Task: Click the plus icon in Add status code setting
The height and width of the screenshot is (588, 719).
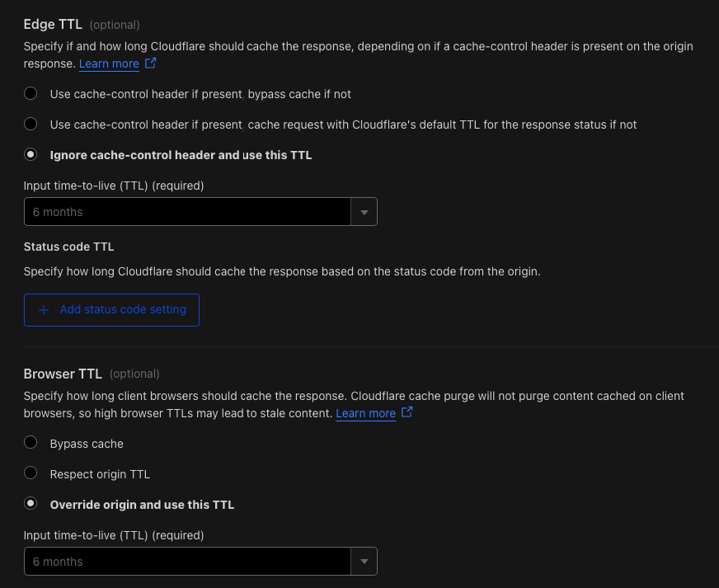Action: point(44,311)
